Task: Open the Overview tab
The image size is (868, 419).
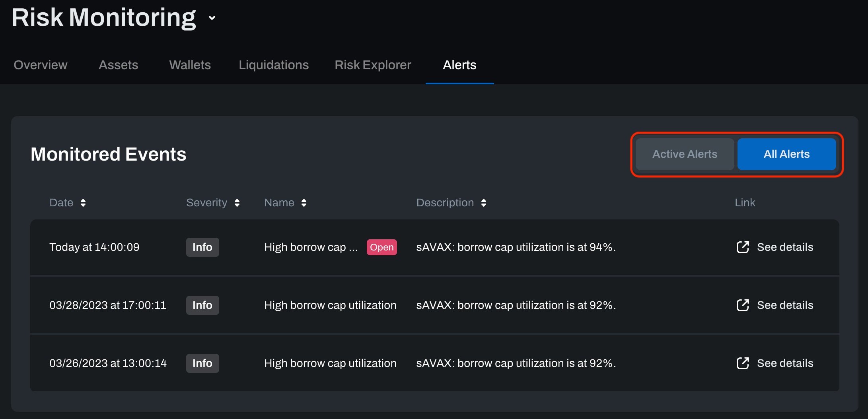Action: (41, 65)
